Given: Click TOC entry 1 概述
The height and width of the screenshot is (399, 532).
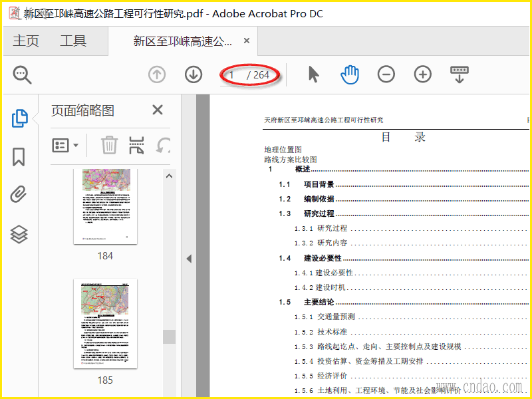Looking at the screenshot, I should click(x=398, y=169).
